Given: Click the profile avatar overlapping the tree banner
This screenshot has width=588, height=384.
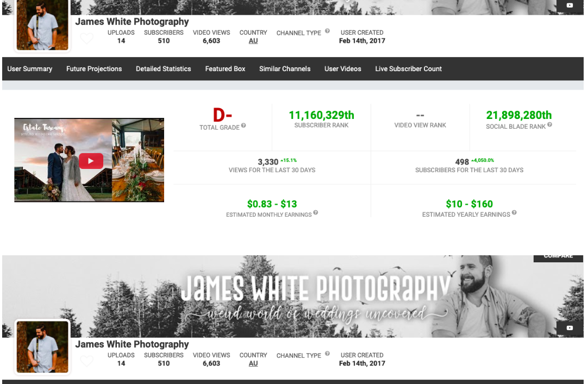Looking at the screenshot, I should pos(42,347).
